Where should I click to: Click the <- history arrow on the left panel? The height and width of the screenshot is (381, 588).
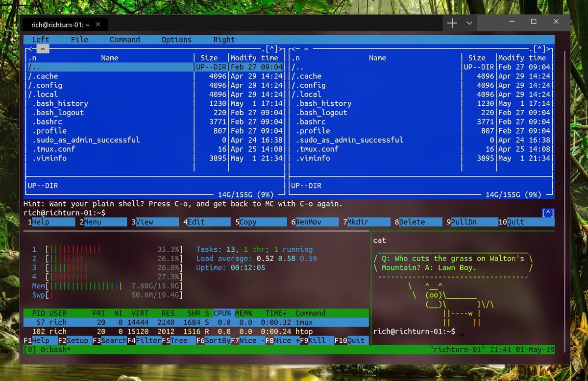[30, 48]
